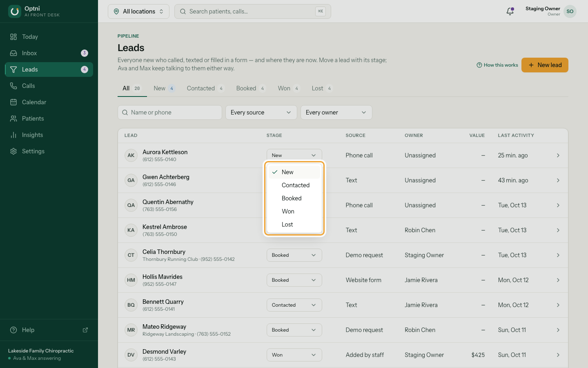Open Gwen Achterberg's row chevron
This screenshot has height=368, width=588.
click(558, 180)
